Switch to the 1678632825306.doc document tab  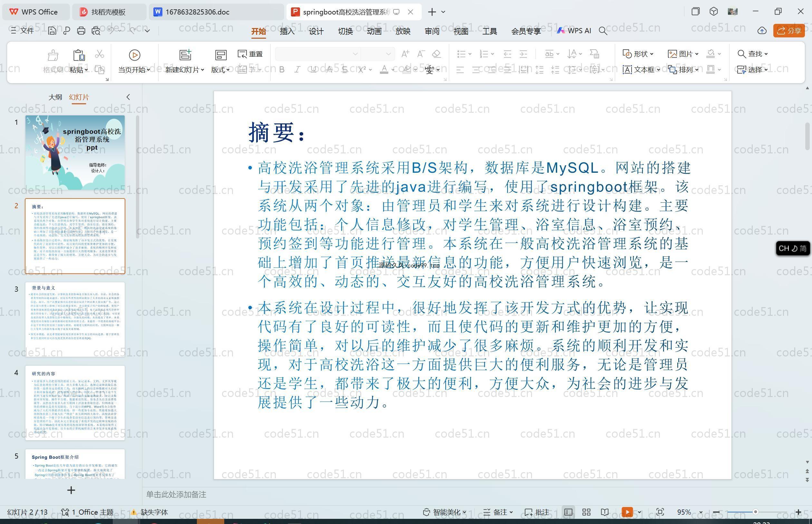click(216, 12)
